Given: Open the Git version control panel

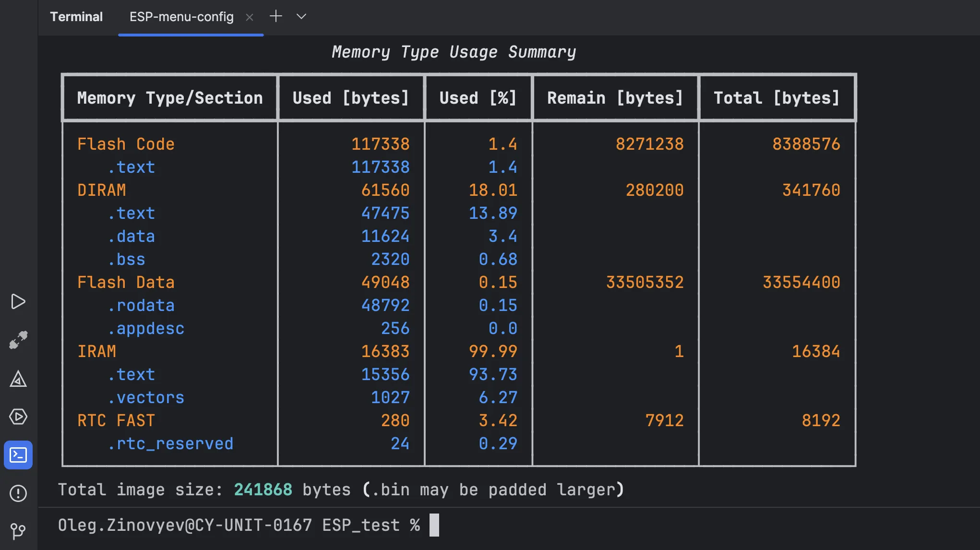Looking at the screenshot, I should tap(18, 531).
